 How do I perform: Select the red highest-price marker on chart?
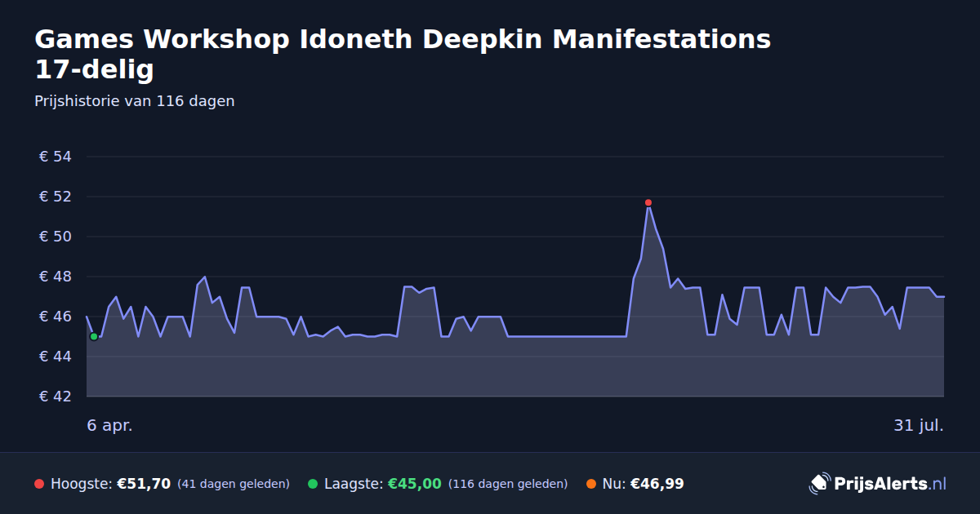pos(648,202)
